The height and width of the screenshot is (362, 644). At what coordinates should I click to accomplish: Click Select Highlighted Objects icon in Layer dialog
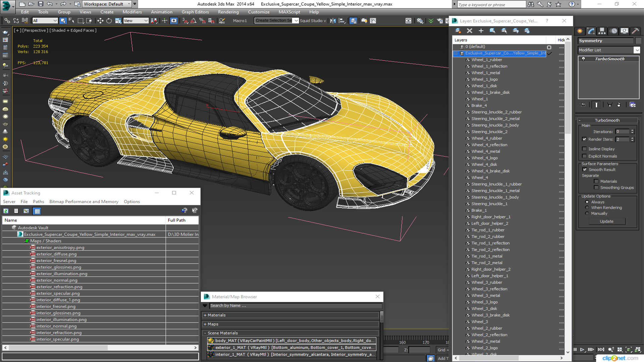[492, 31]
